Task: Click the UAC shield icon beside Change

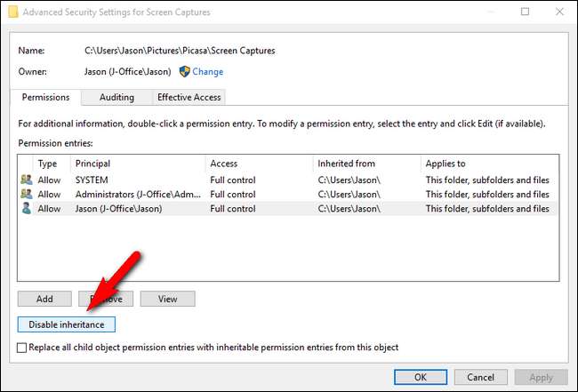Action: point(185,72)
